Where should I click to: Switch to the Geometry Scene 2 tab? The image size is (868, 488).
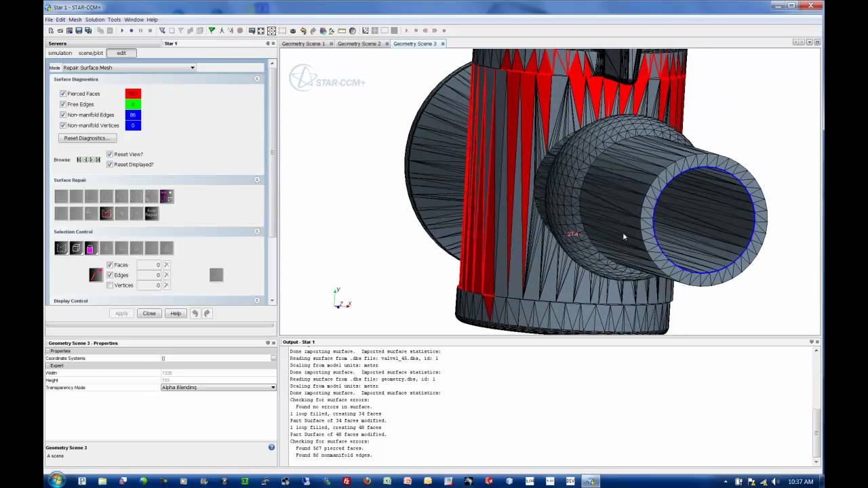tap(359, 43)
